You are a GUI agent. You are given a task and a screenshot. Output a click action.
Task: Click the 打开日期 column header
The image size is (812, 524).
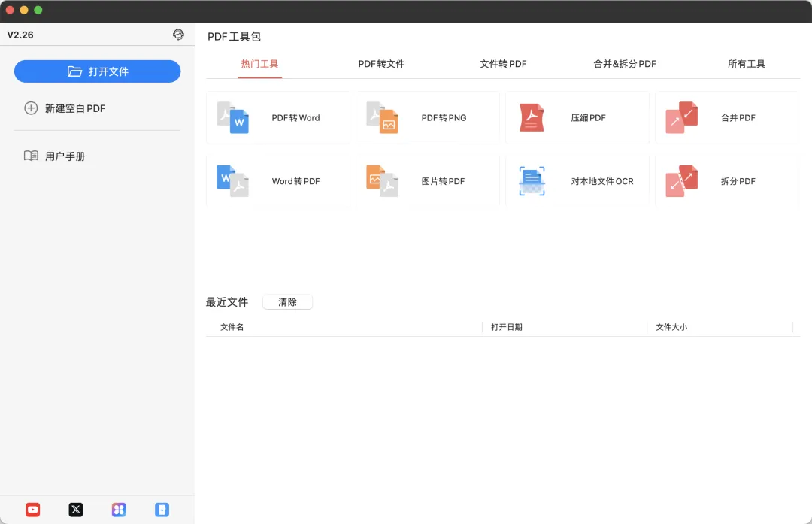[x=507, y=327]
